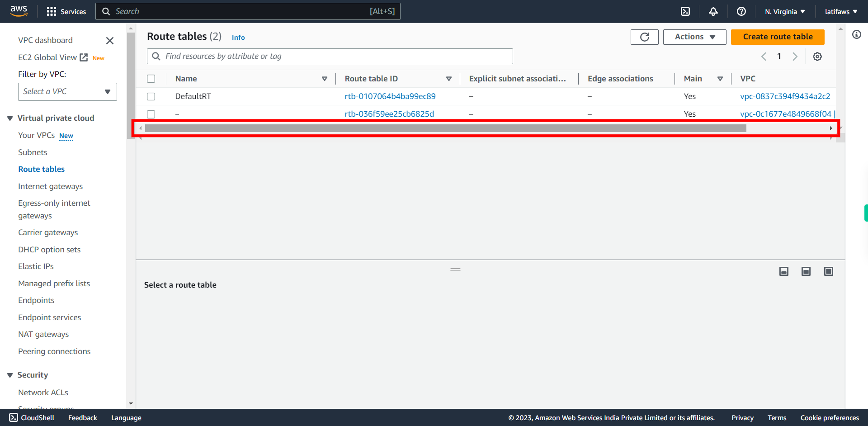Viewport: 868px width, 426px height.
Task: Refresh the route tables list
Action: pos(645,37)
